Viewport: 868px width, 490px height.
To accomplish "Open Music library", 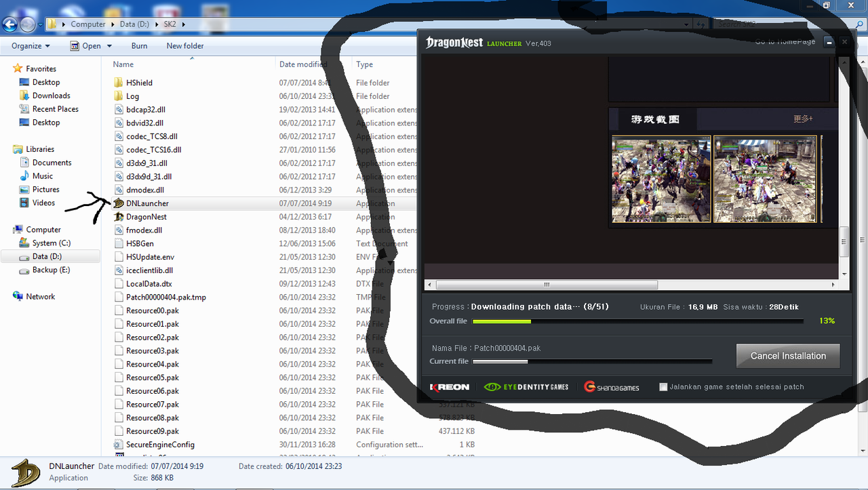I will [x=42, y=176].
